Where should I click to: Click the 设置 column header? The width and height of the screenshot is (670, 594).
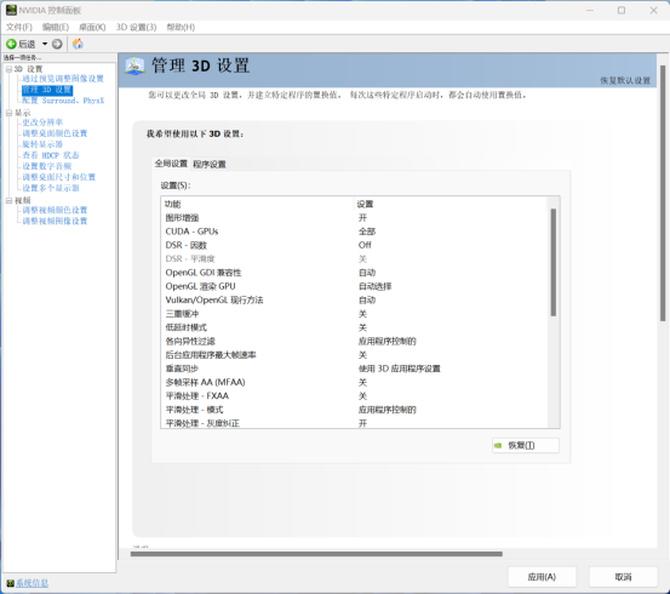tap(365, 204)
